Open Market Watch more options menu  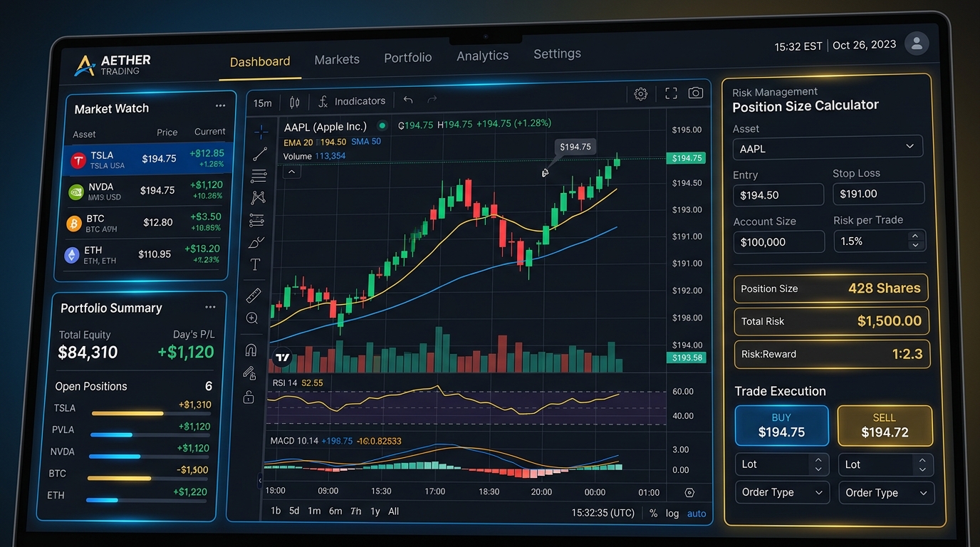pos(220,106)
